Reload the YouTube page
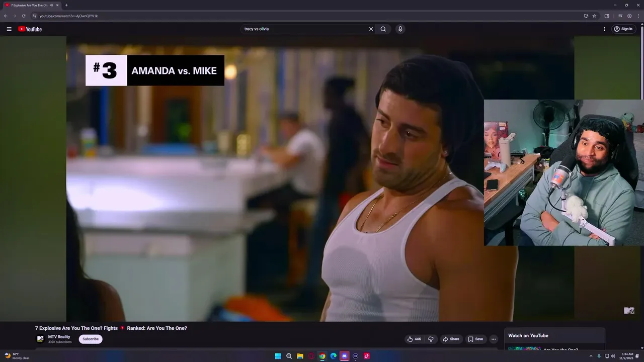 click(x=24, y=16)
